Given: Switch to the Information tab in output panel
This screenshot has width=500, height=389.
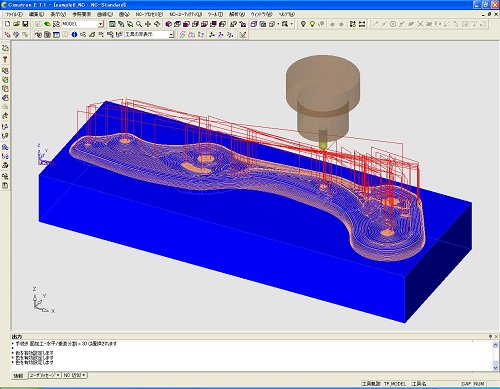Looking at the screenshot, I should tap(18, 375).
